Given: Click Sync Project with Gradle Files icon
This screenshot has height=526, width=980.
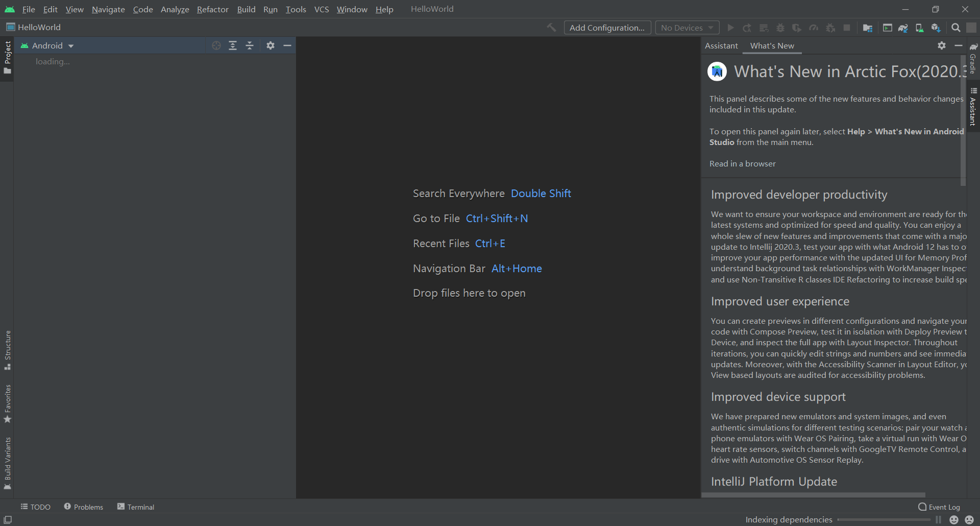Looking at the screenshot, I should (x=903, y=28).
